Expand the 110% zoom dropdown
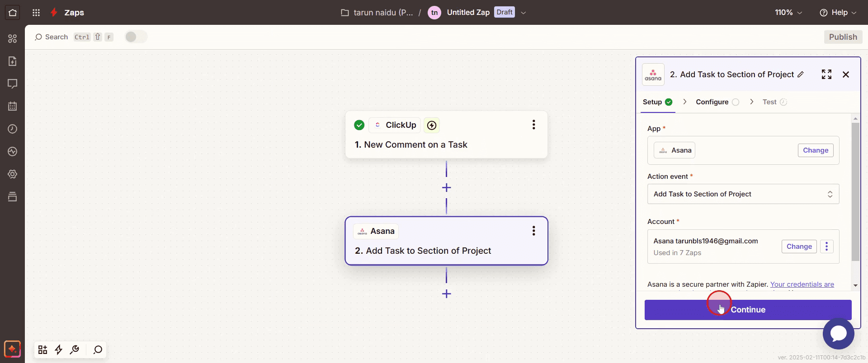The image size is (868, 363). click(788, 13)
